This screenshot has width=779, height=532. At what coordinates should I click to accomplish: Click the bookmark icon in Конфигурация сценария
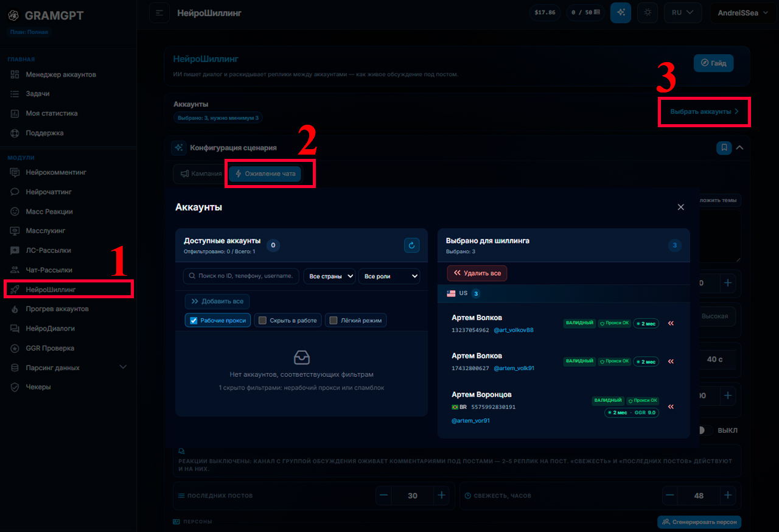(724, 147)
